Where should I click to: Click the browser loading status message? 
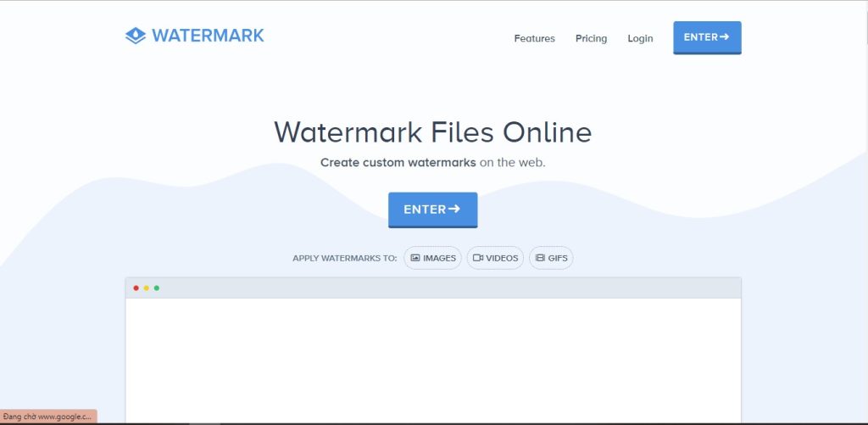[48, 417]
